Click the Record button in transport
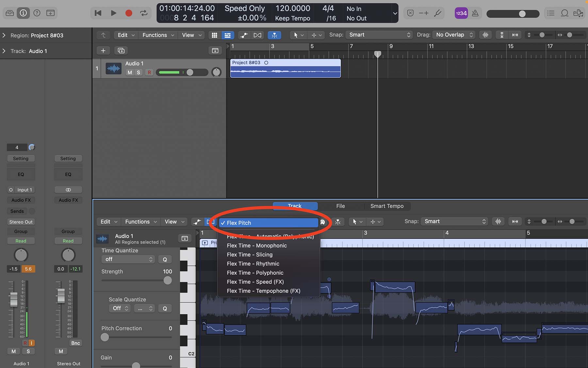This screenshot has height=368, width=588. pyautogui.click(x=129, y=13)
